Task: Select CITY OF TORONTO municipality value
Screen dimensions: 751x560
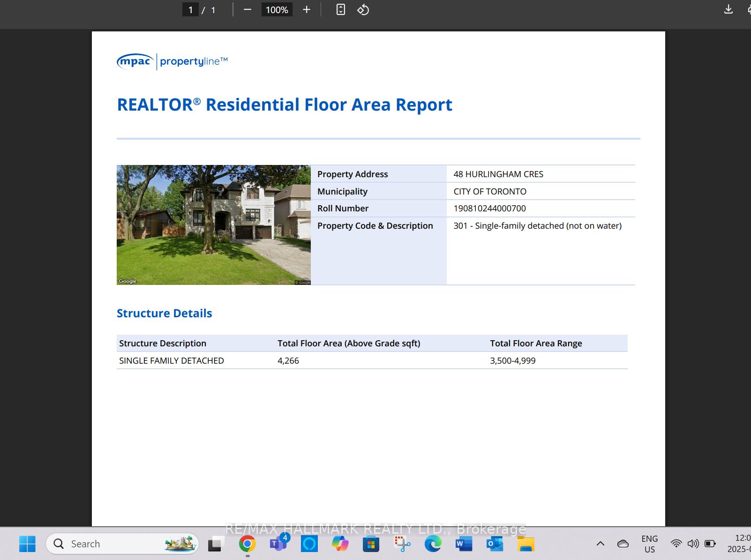Action: 490,192
